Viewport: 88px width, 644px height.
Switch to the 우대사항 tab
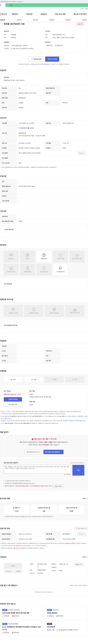35,20
